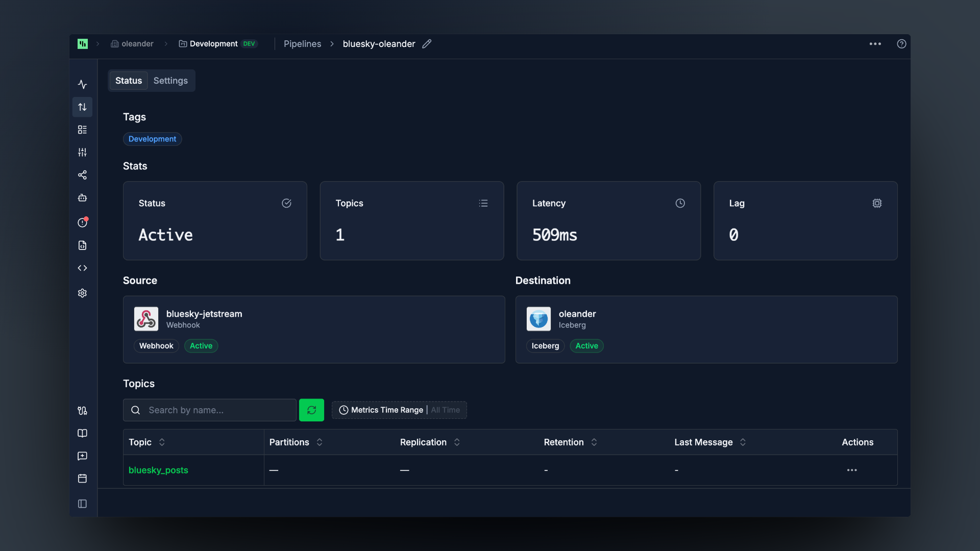Sort the table by Partitions column
The width and height of the screenshot is (980, 551).
pos(296,442)
